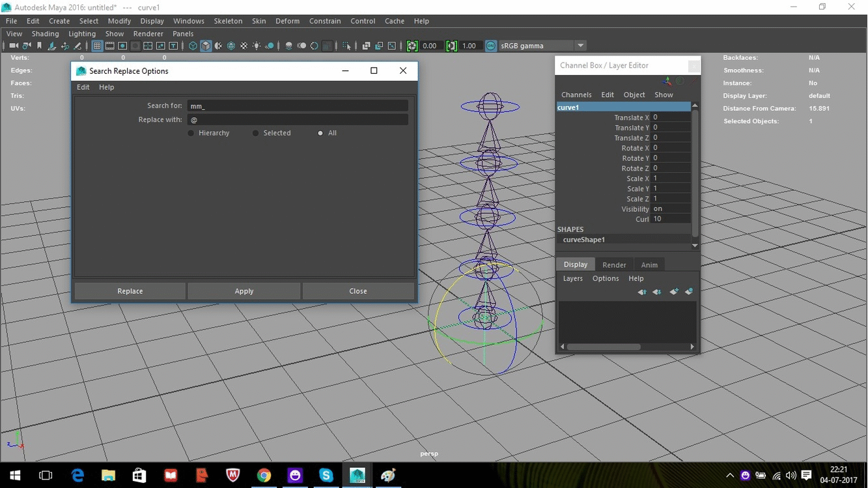Click the Channel Box scroll down arrow

tap(695, 246)
